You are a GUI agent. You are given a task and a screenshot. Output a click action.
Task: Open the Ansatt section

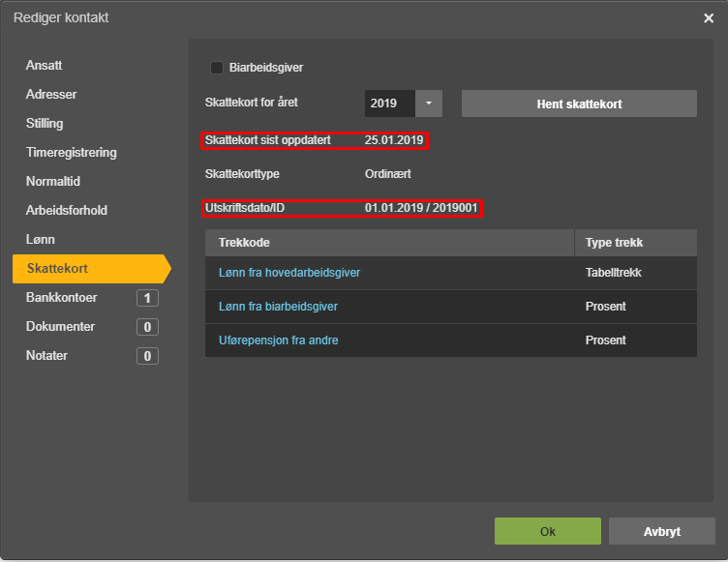(x=45, y=66)
